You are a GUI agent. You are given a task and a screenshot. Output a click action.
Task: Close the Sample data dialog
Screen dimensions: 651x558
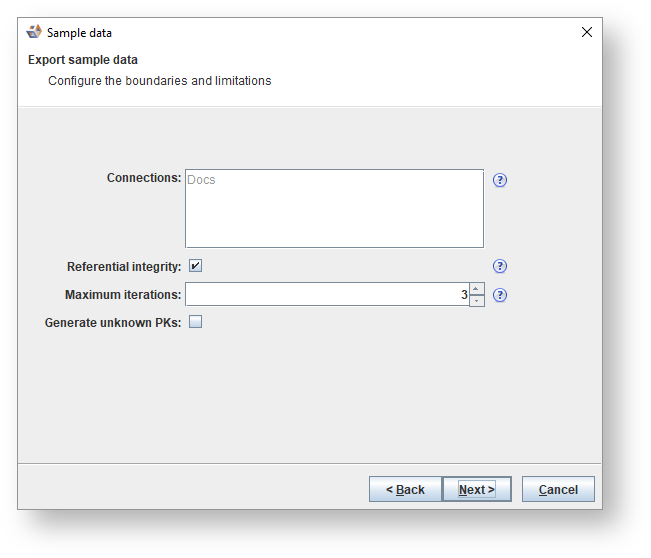click(587, 32)
